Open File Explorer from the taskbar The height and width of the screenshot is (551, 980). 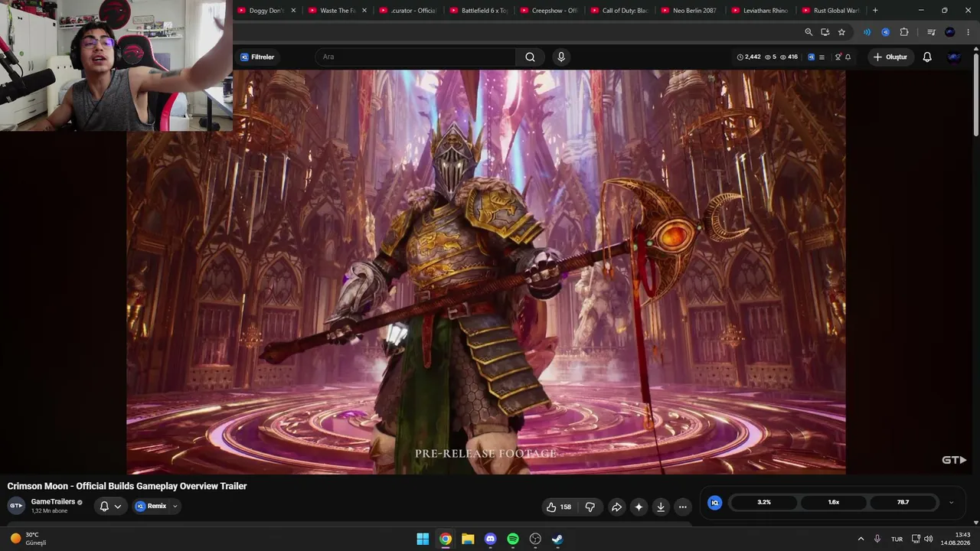click(x=468, y=539)
